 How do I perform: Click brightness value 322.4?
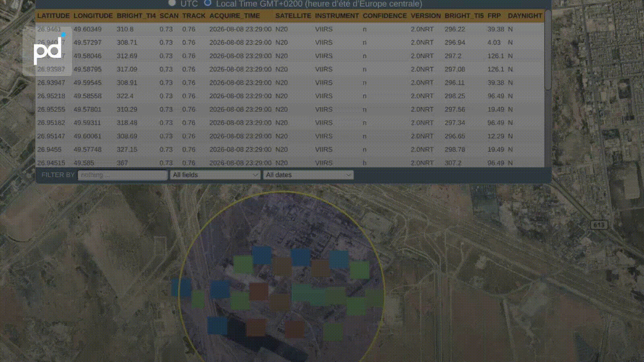(125, 96)
